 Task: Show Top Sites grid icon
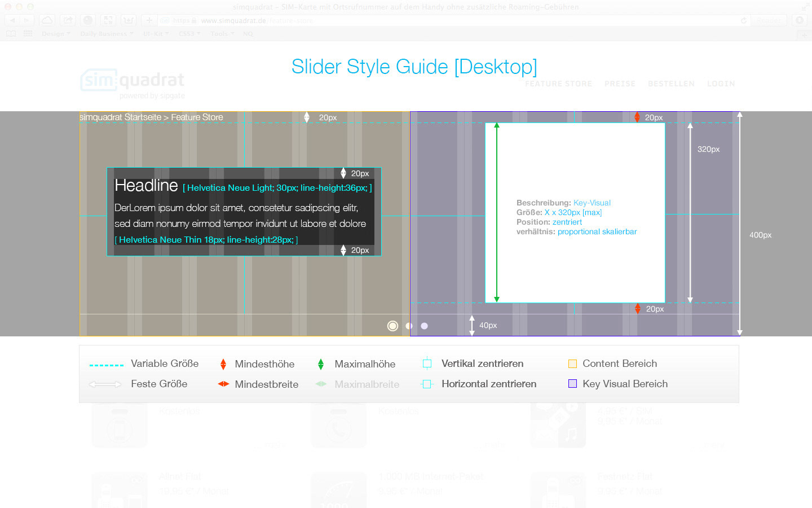(28, 34)
